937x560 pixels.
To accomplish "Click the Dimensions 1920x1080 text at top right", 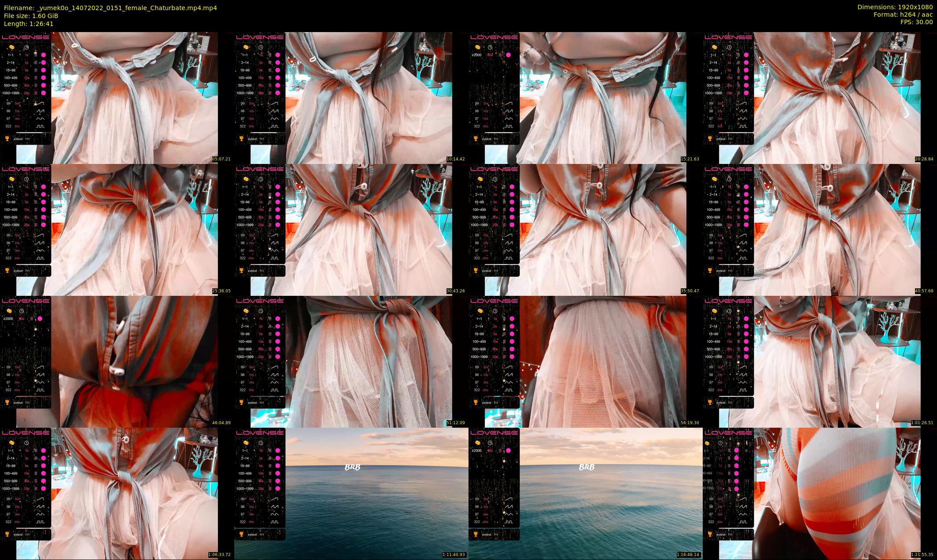I will [x=895, y=7].
